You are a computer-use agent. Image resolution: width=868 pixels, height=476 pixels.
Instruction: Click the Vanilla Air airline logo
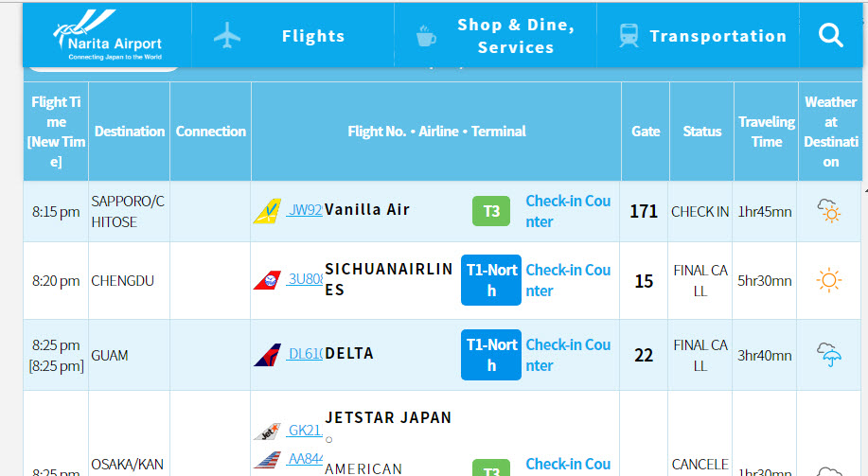[267, 210]
